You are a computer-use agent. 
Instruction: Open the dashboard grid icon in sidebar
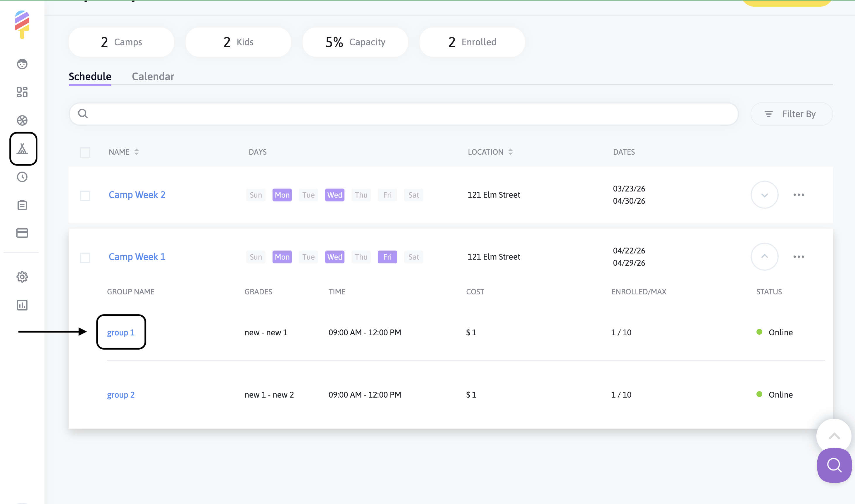point(22,92)
